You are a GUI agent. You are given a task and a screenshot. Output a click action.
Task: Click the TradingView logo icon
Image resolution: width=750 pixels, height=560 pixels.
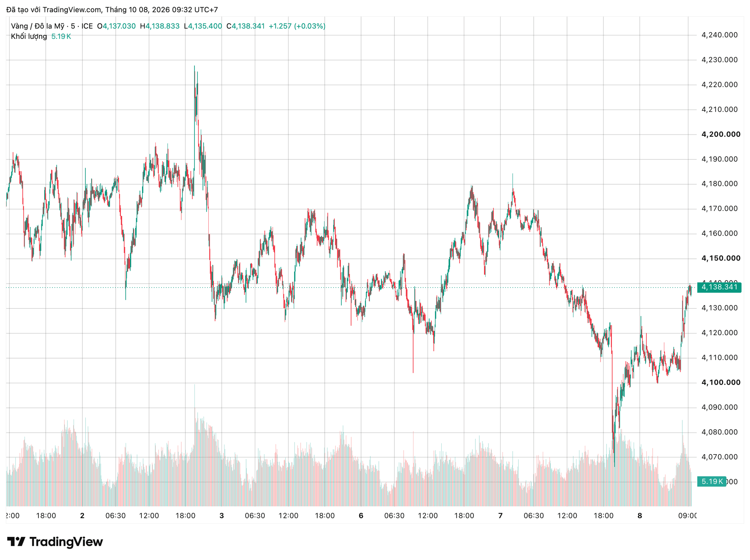tap(16, 541)
